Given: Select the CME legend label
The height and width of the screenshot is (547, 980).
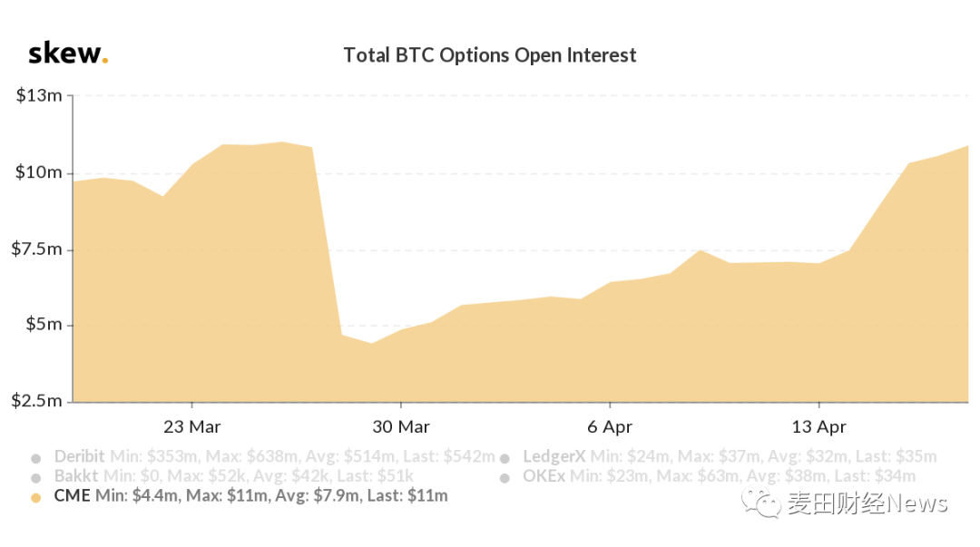Looking at the screenshot, I should [73, 496].
